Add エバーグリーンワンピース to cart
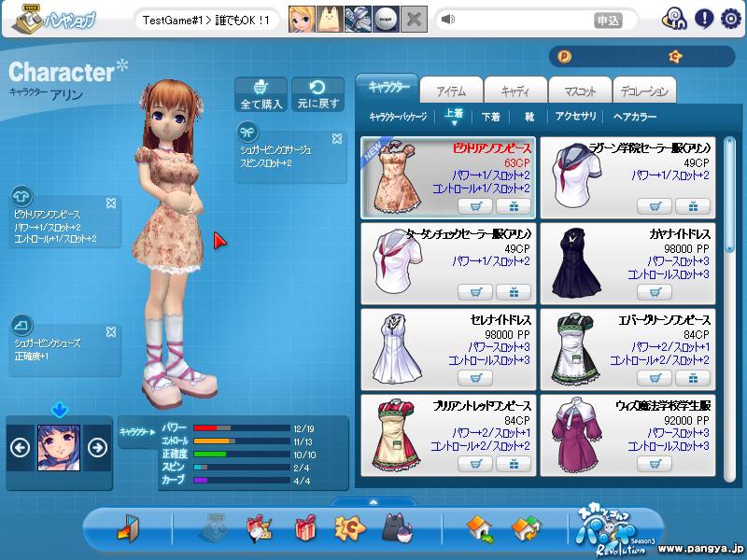The width and height of the screenshot is (747, 560). click(x=655, y=378)
